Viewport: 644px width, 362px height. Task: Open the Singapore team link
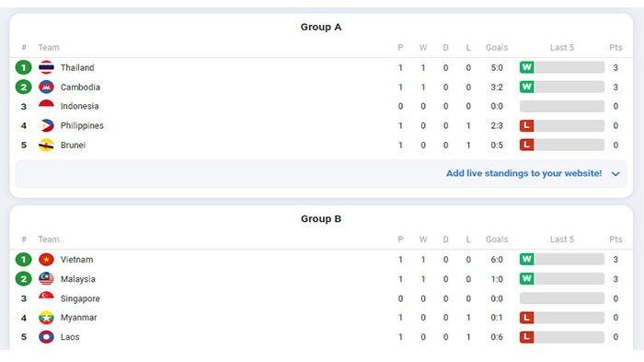pos(80,298)
